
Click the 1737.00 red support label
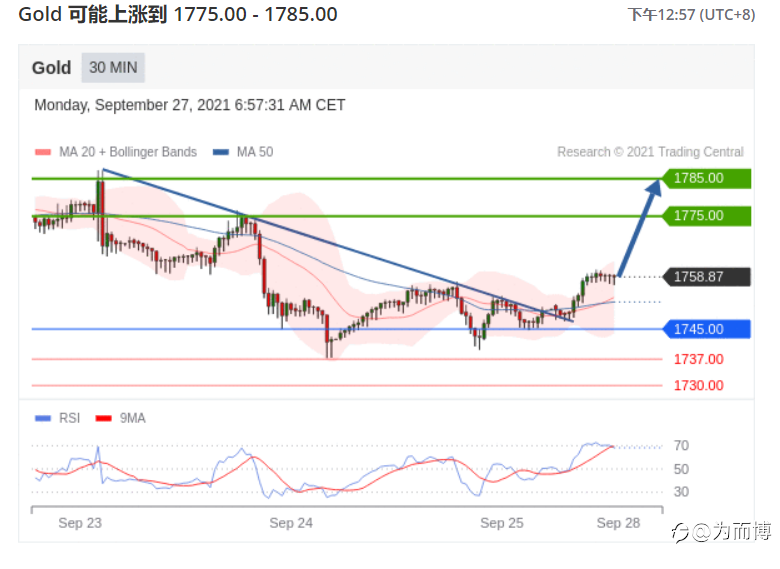(698, 359)
